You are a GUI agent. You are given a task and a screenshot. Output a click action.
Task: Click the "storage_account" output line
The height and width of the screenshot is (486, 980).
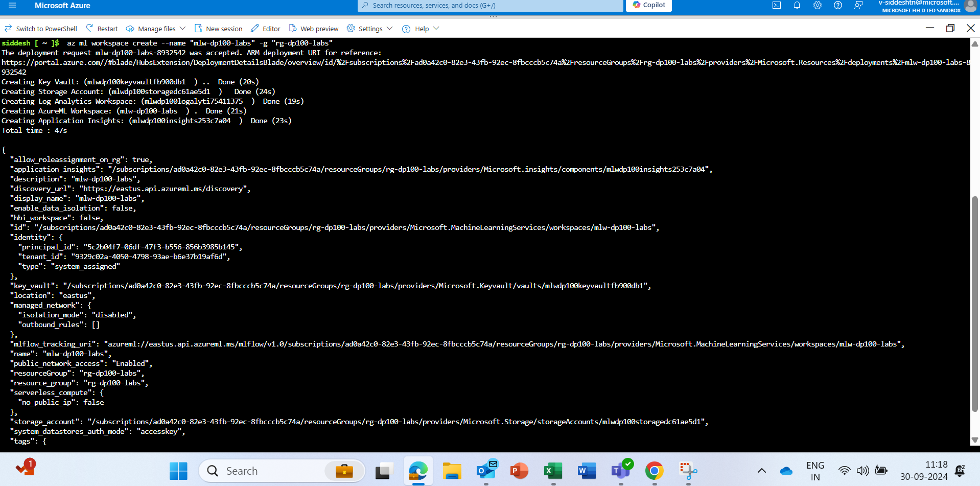click(359, 422)
